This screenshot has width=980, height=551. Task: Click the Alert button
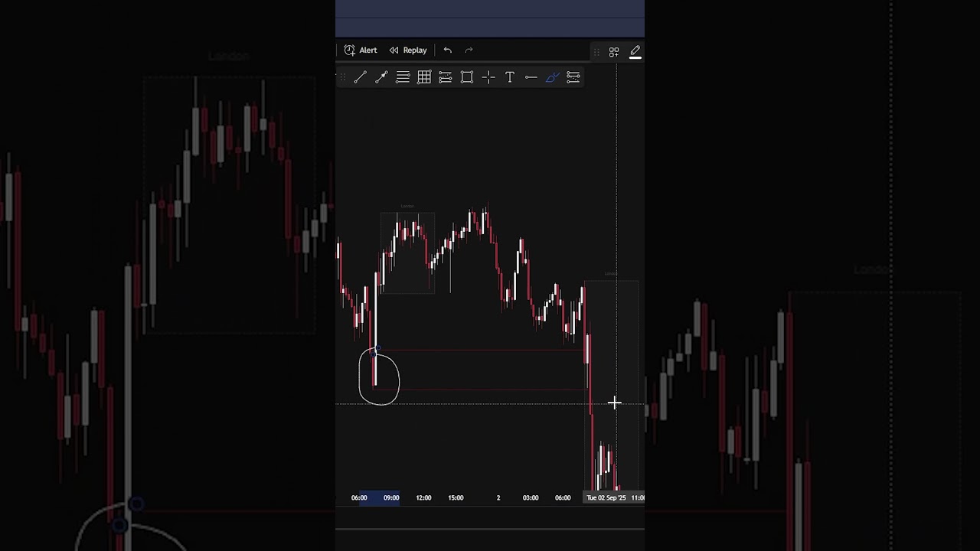pos(360,51)
